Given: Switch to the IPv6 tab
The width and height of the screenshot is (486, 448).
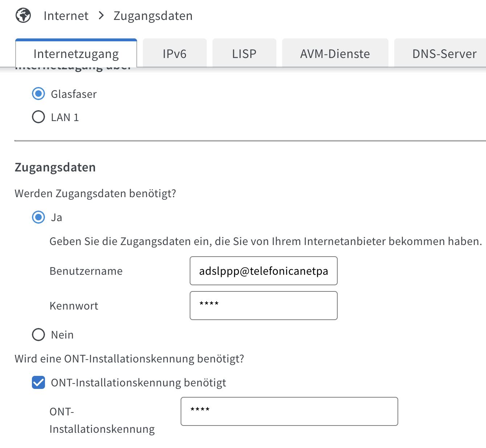Looking at the screenshot, I should [x=174, y=54].
